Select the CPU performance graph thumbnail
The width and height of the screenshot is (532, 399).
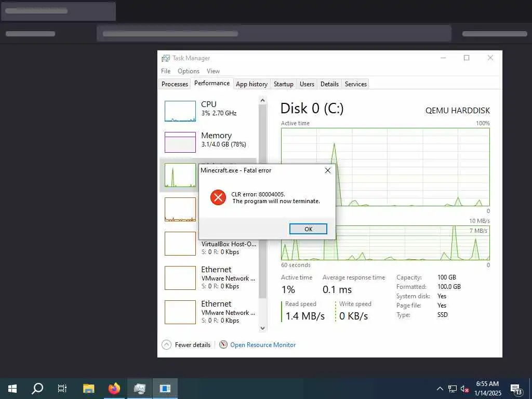[x=180, y=111]
